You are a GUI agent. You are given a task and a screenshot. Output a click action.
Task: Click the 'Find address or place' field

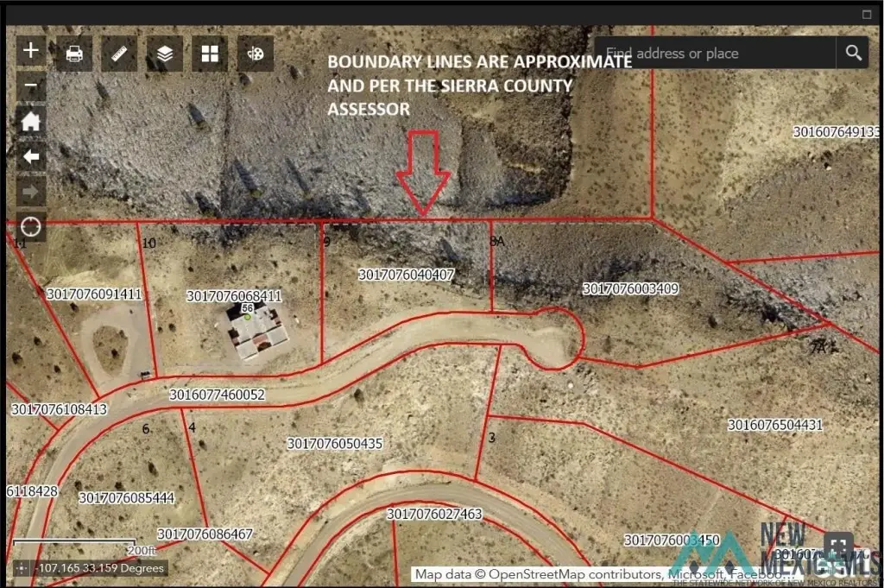[x=715, y=54]
